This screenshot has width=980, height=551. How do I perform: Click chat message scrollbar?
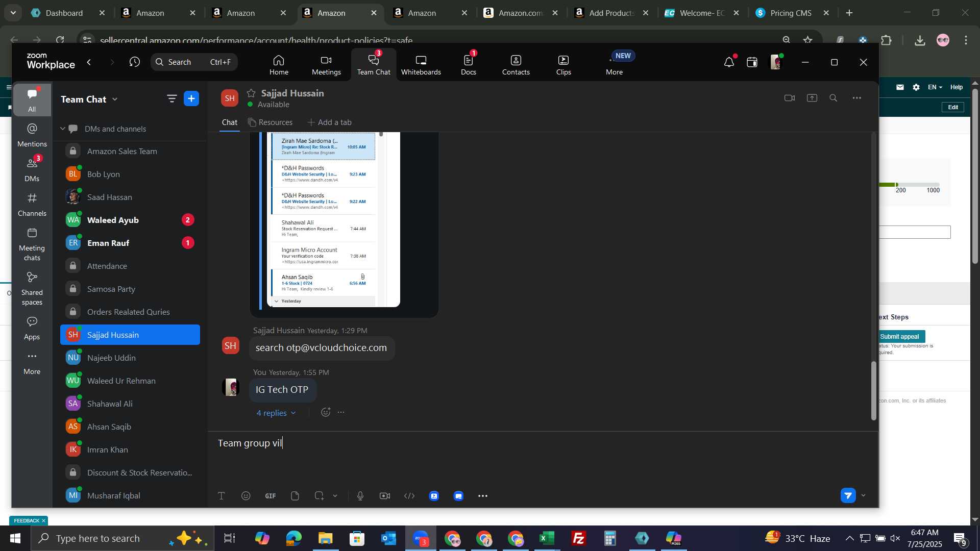873,391
